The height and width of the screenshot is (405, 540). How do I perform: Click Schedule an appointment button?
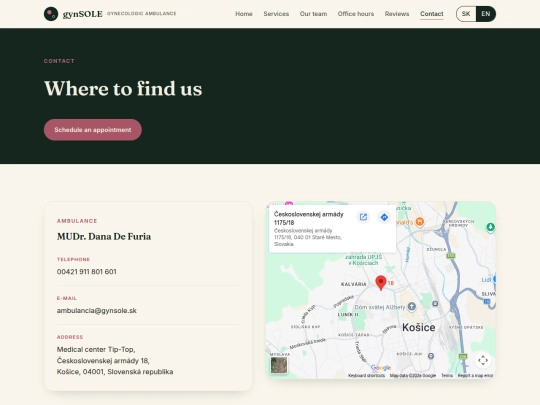pyautogui.click(x=93, y=130)
